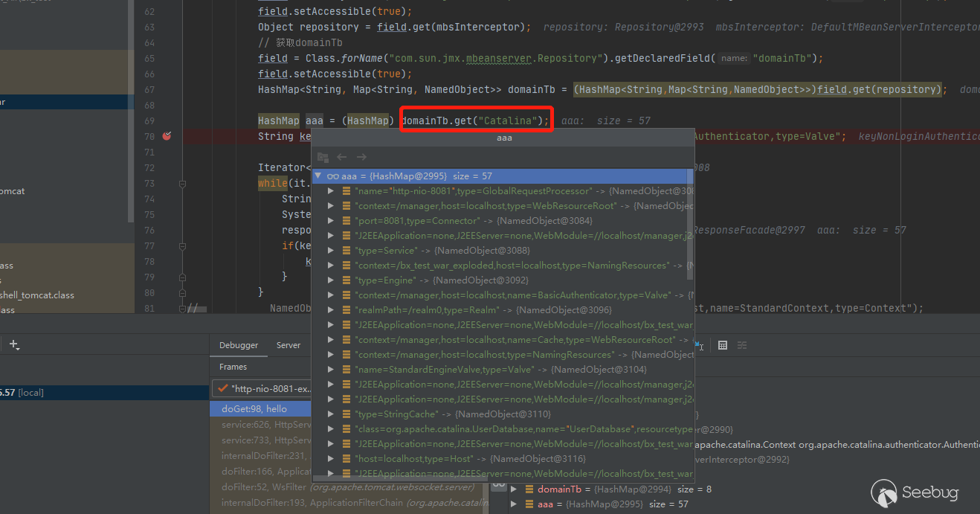Screen dimensions: 980x514
Task: Select the doGet:98, hello stack frame
Action: pyautogui.click(x=254, y=408)
